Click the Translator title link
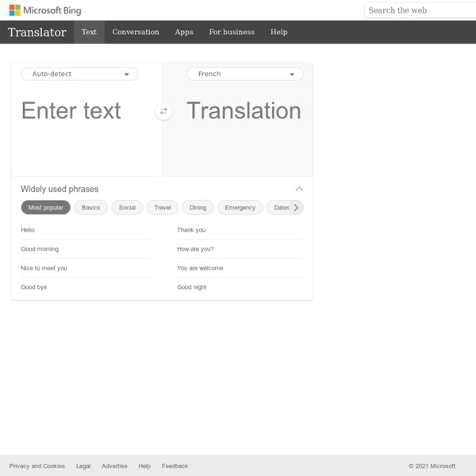Viewport: 476px width, 476px height. tap(37, 33)
